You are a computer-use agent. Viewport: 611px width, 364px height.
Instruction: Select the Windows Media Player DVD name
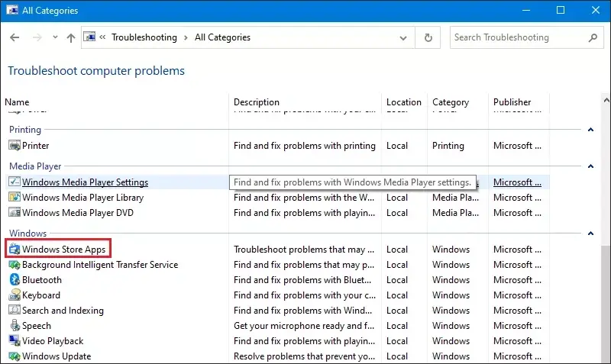coord(78,213)
